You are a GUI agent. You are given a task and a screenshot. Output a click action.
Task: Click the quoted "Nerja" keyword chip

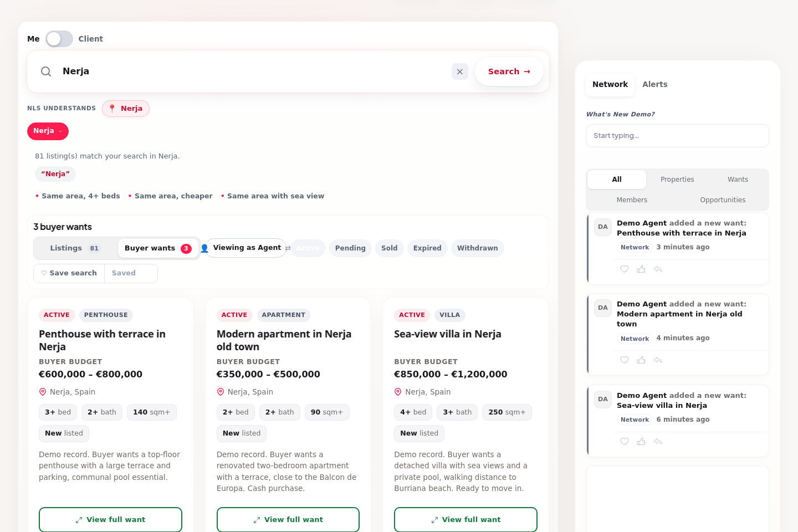coord(55,174)
